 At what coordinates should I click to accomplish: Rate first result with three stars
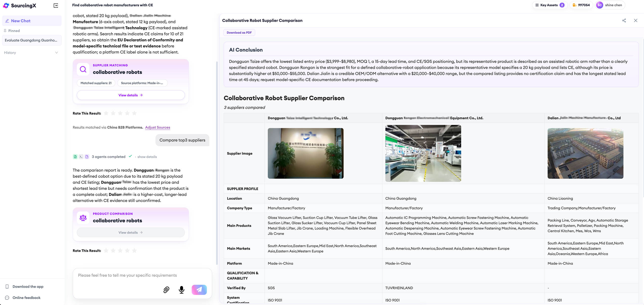(120, 113)
